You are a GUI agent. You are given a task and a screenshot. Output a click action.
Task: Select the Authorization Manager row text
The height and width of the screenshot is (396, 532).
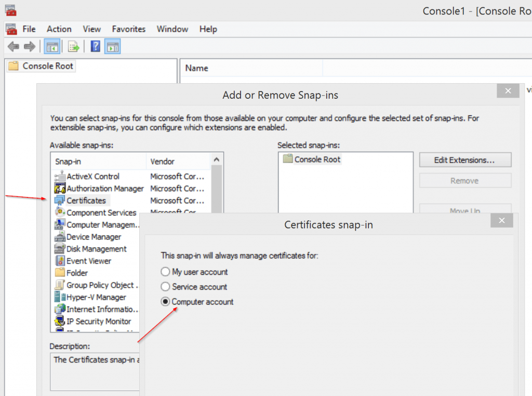[x=105, y=188]
